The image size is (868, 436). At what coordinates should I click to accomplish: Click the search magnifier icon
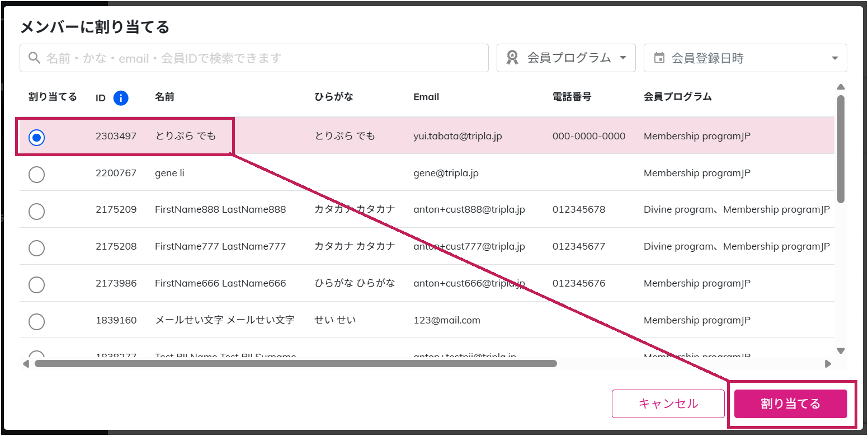tap(34, 58)
